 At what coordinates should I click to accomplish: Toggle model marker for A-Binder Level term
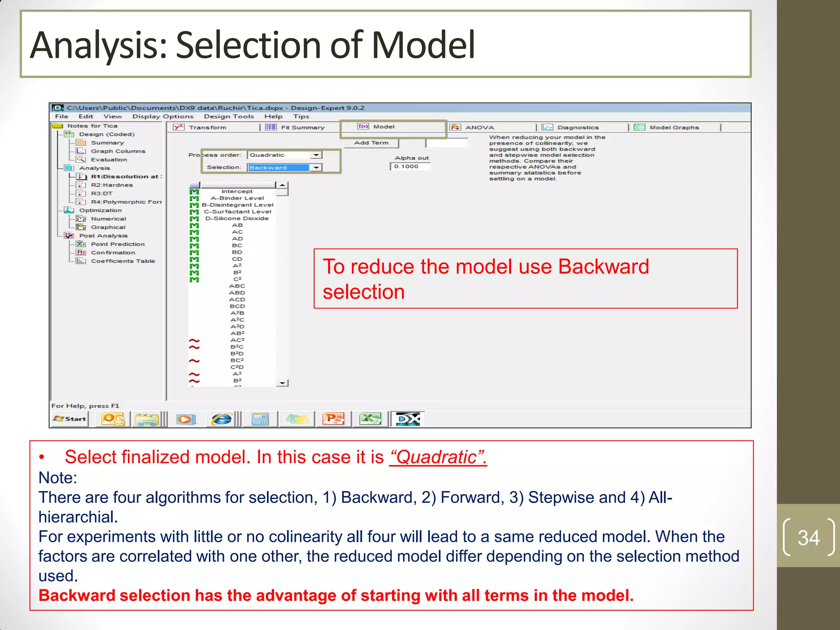click(194, 198)
